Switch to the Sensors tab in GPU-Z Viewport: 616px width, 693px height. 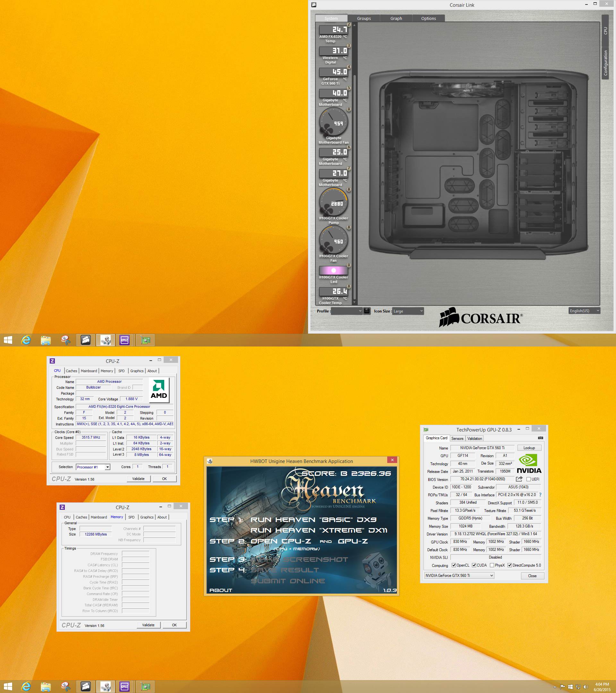(457, 438)
